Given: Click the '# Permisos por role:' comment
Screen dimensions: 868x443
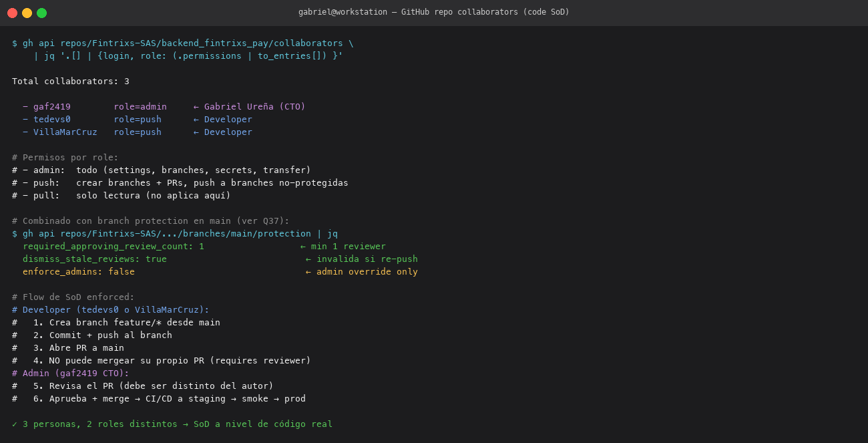Looking at the screenshot, I should tap(65, 158).
